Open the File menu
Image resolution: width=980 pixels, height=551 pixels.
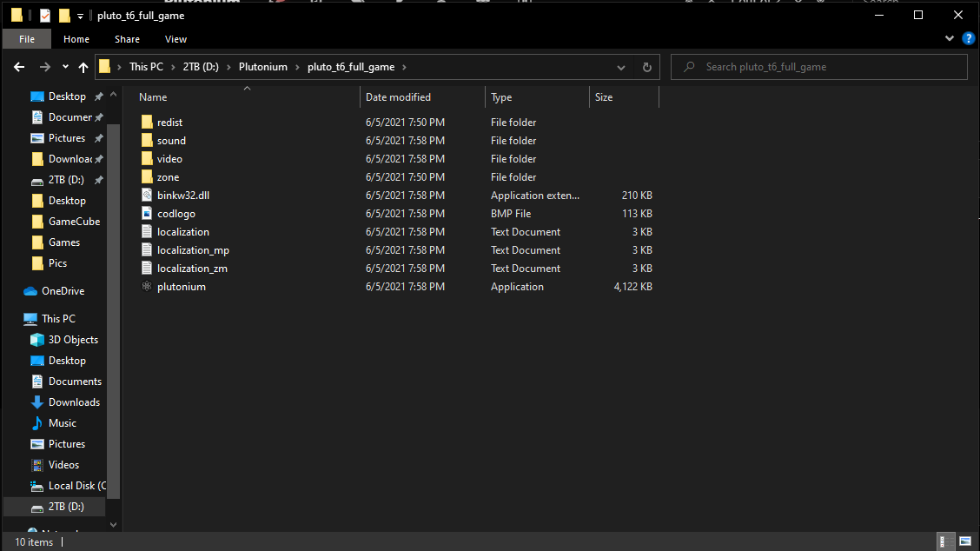(x=27, y=39)
